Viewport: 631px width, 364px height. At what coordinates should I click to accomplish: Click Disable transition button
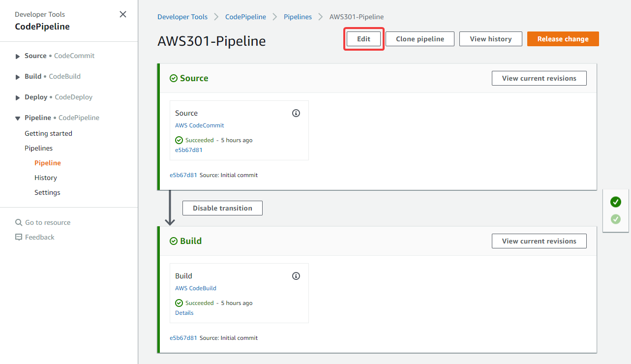point(222,208)
